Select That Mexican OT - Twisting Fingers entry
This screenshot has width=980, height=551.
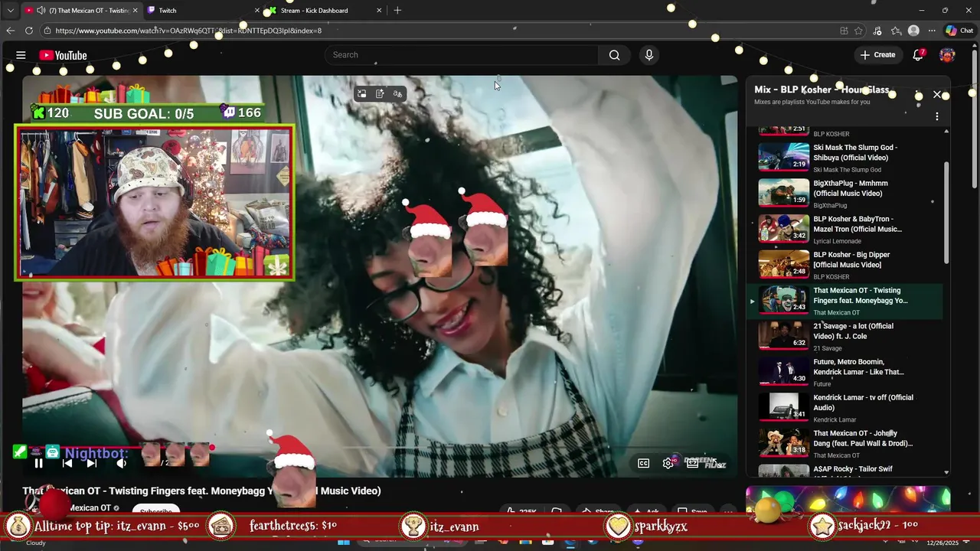click(x=846, y=301)
